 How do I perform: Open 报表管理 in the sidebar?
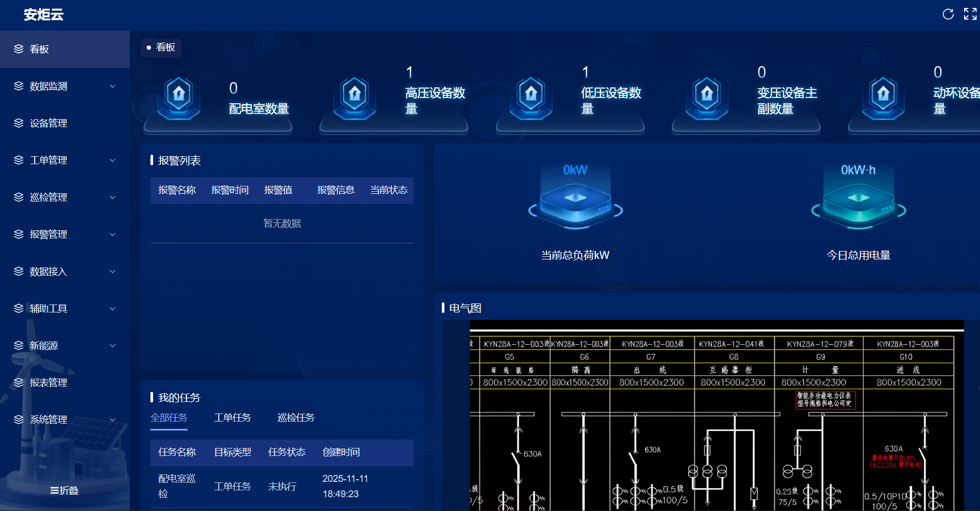49,382
